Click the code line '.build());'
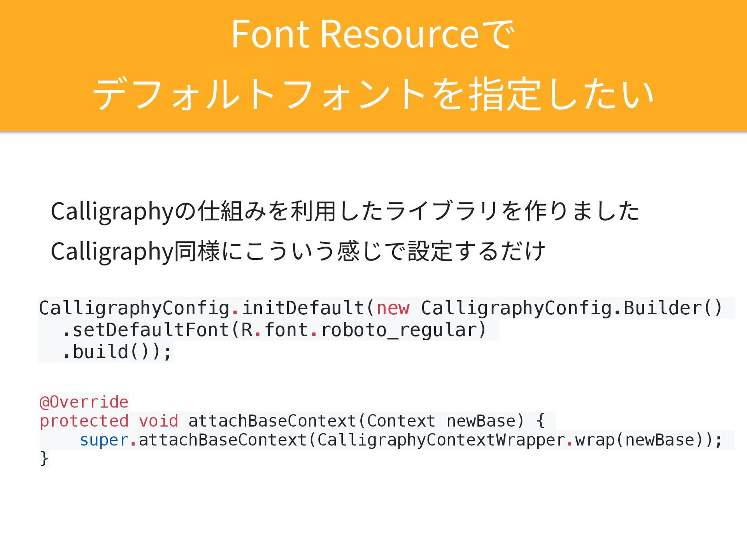 pos(117,352)
